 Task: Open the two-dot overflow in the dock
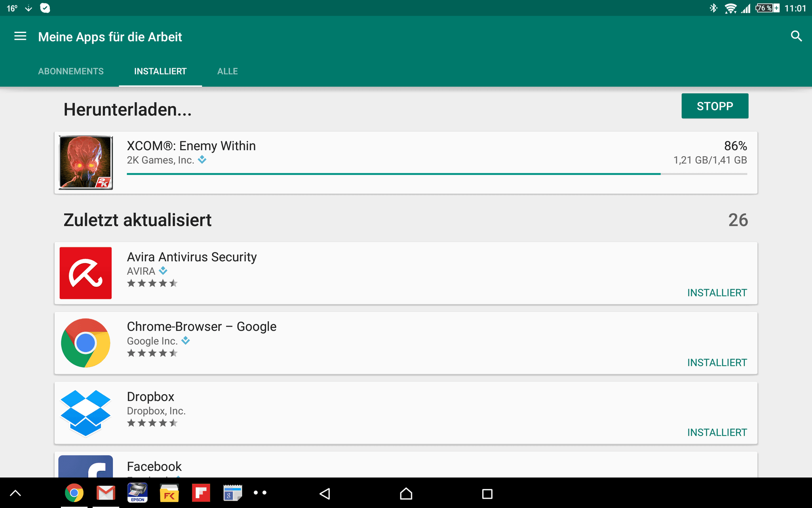point(260,493)
